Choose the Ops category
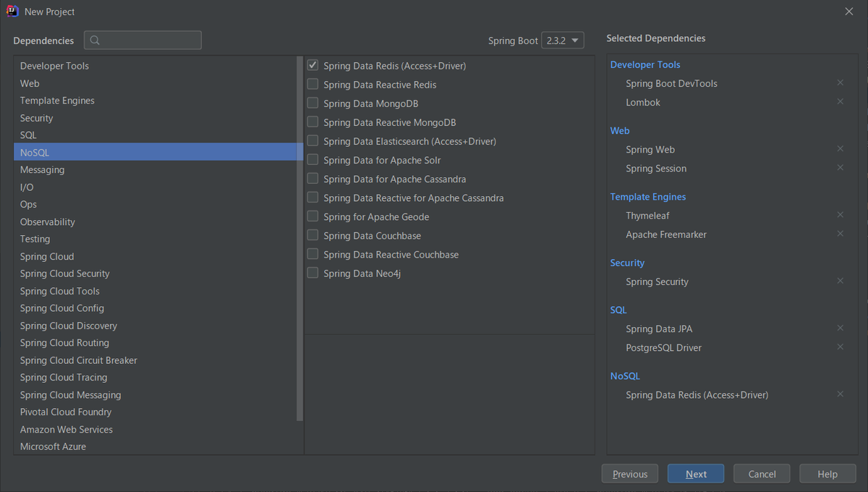The width and height of the screenshot is (868, 492). pos(155,204)
